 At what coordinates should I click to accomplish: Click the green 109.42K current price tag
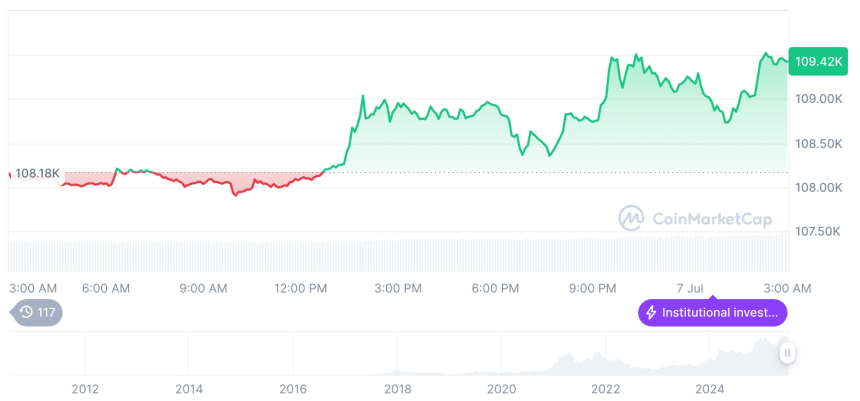817,62
